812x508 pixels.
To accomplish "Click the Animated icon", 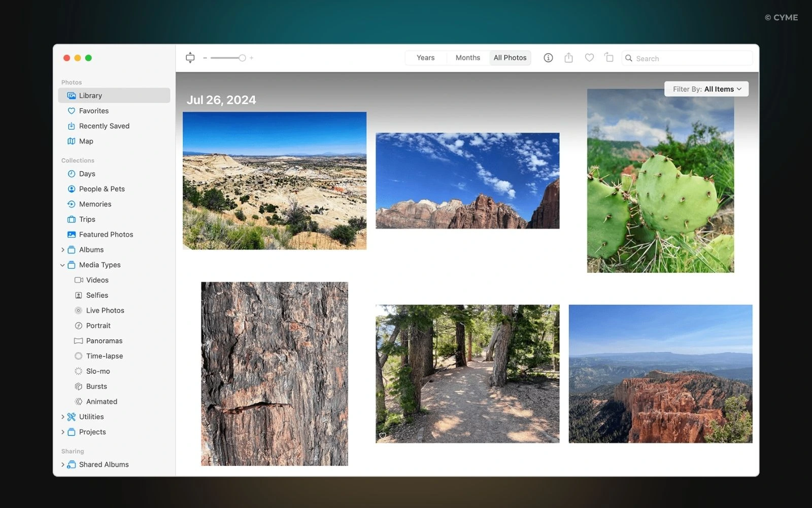I will point(79,402).
